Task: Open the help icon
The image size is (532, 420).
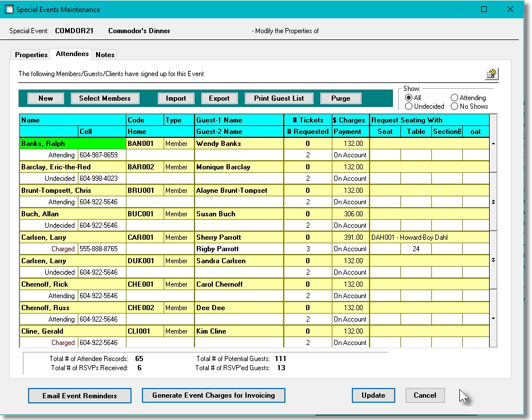Action: (x=491, y=73)
